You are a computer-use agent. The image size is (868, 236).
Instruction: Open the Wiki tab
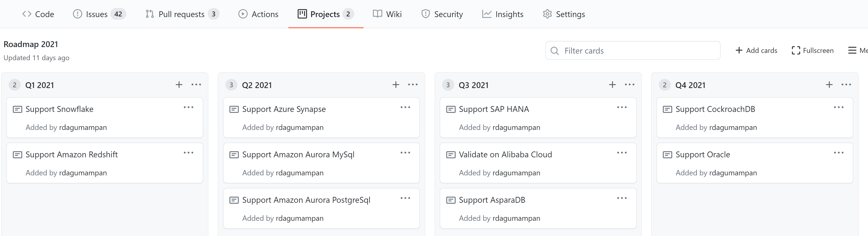coord(387,14)
